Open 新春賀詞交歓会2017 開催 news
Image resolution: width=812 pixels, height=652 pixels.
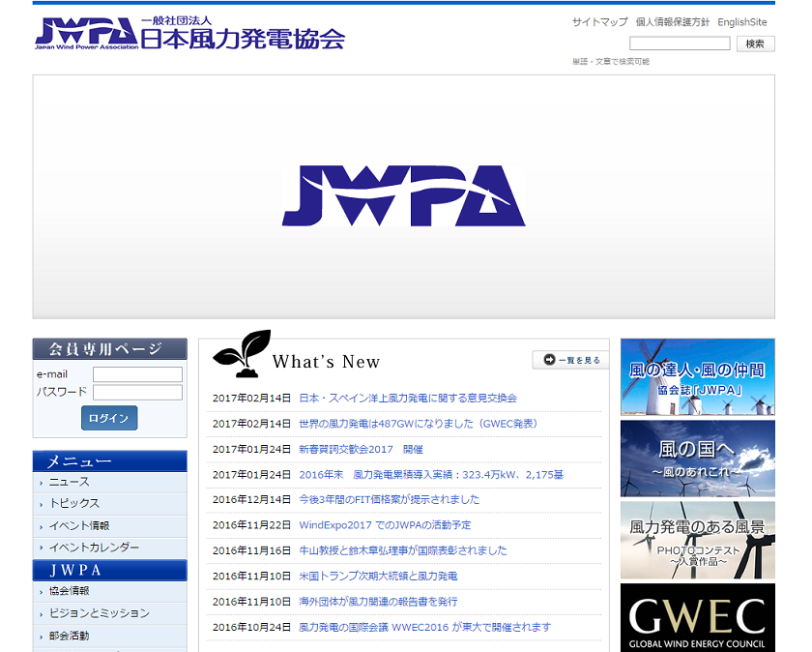361,450
